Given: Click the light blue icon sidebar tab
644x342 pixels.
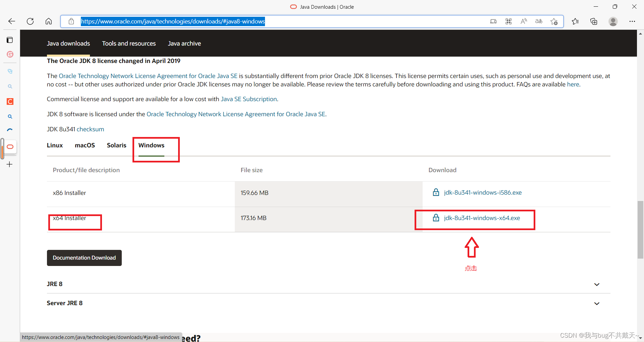Looking at the screenshot, I should pos(10,71).
